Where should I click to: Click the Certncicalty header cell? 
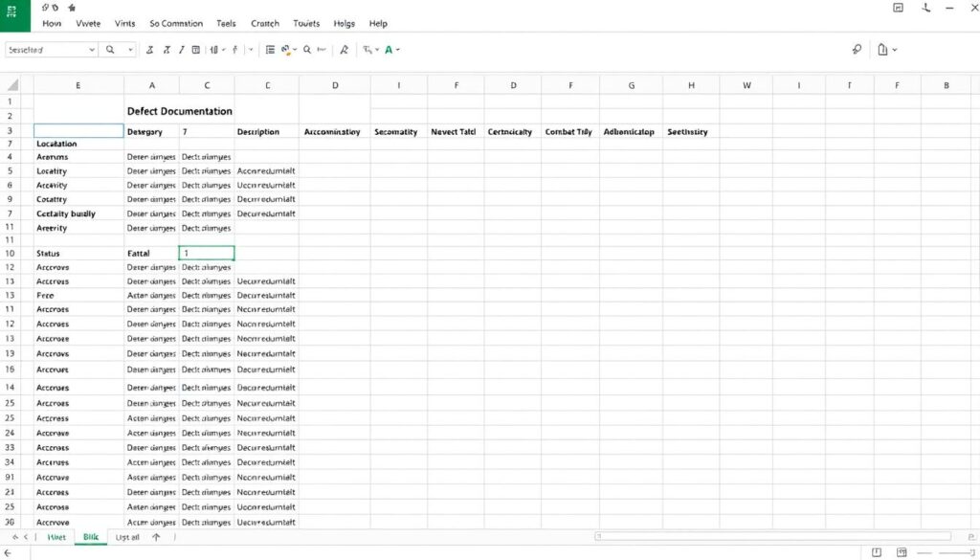click(x=513, y=131)
